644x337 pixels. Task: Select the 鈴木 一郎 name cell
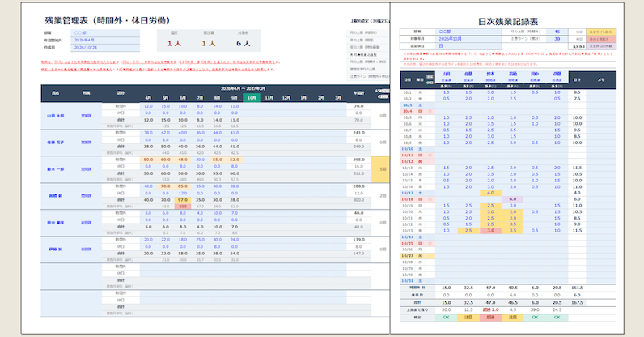pos(56,169)
